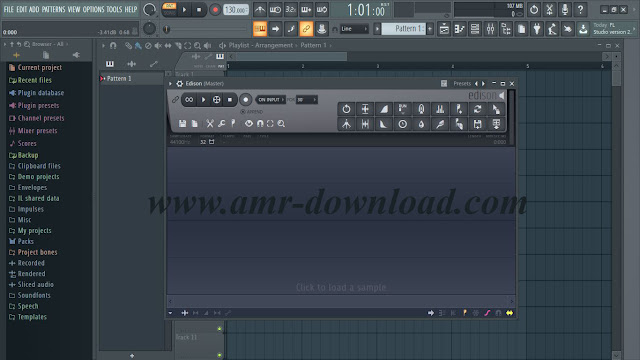Click Edison gear settings icon in title bar
Viewport: 640px width, 360px height.
click(180, 84)
